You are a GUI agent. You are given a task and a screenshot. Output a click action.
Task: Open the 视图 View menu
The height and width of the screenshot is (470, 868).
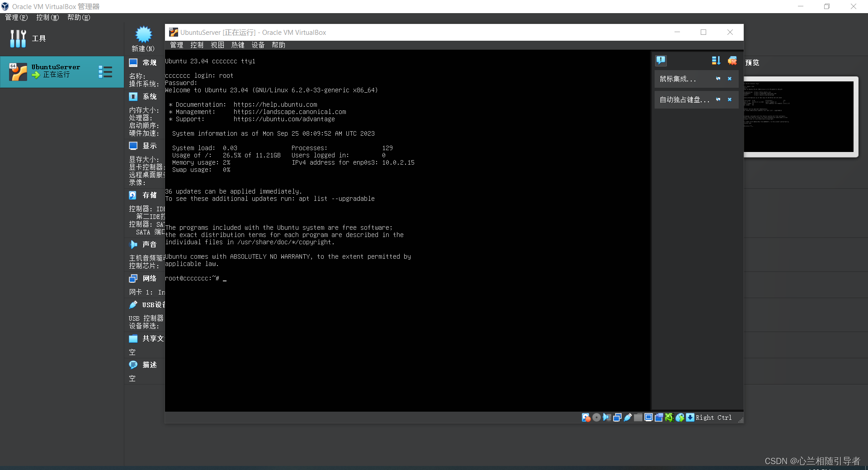coord(217,45)
